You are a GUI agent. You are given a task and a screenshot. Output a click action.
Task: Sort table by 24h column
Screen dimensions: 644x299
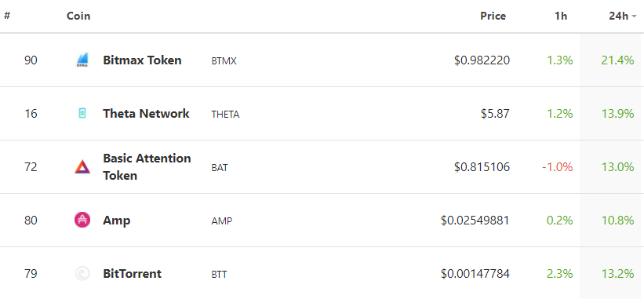(x=619, y=16)
